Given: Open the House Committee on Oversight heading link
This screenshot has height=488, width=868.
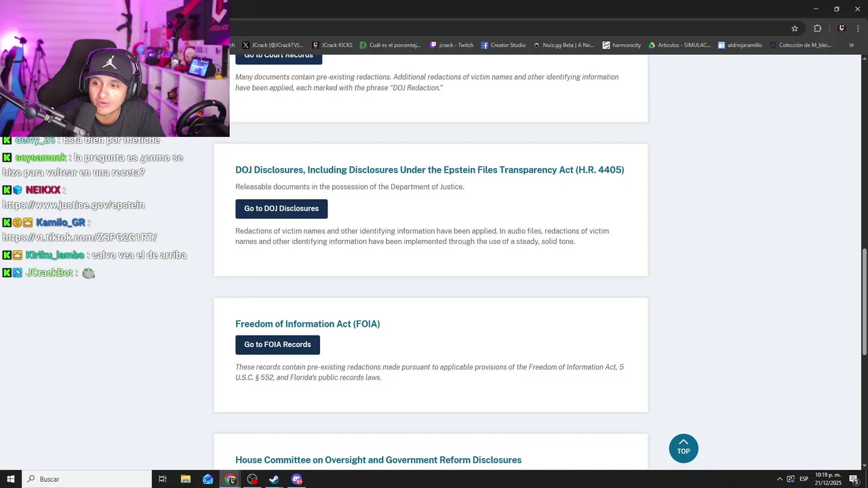Looking at the screenshot, I should (x=378, y=460).
